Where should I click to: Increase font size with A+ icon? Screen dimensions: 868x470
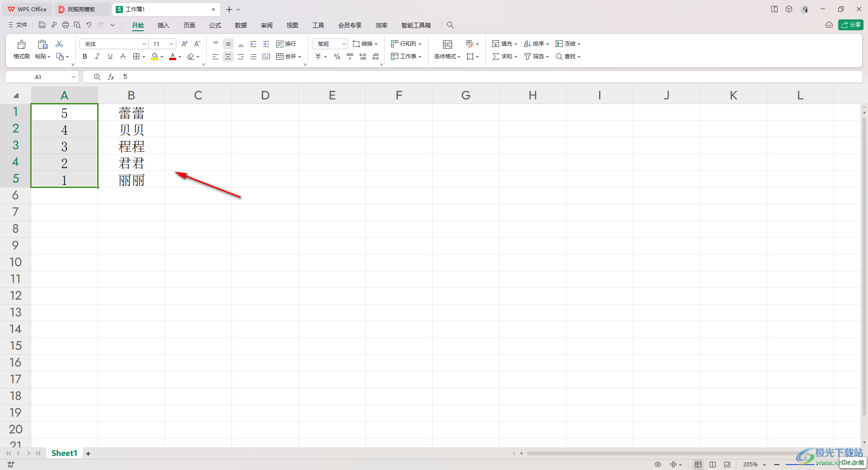184,44
